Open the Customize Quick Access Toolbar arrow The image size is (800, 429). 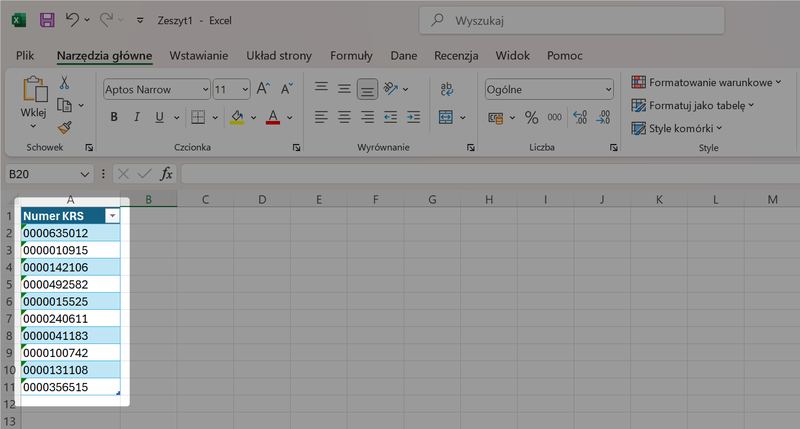140,20
